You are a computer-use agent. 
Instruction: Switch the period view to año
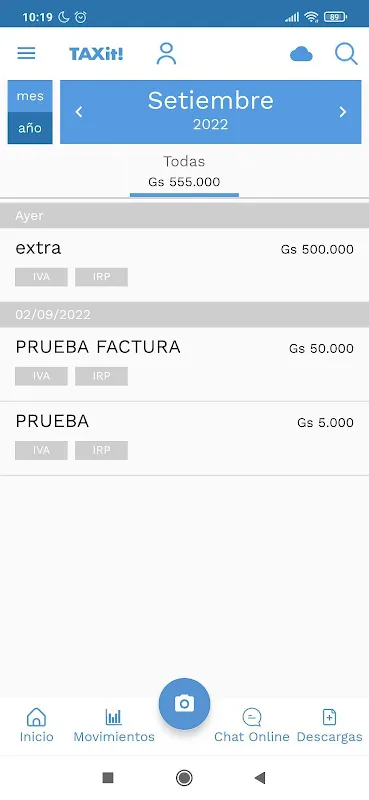click(x=30, y=128)
